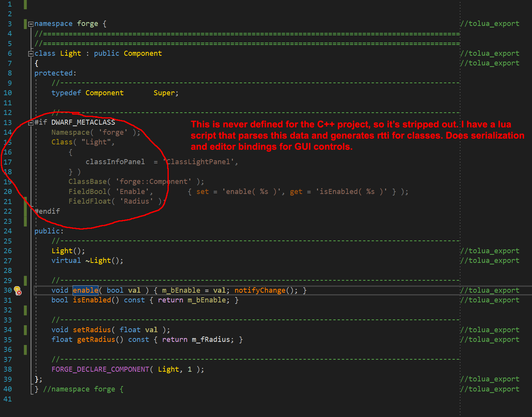Image resolution: width=532 pixels, height=417 pixels.
Task: Click the 'protected:' access specifier
Action: click(55, 73)
